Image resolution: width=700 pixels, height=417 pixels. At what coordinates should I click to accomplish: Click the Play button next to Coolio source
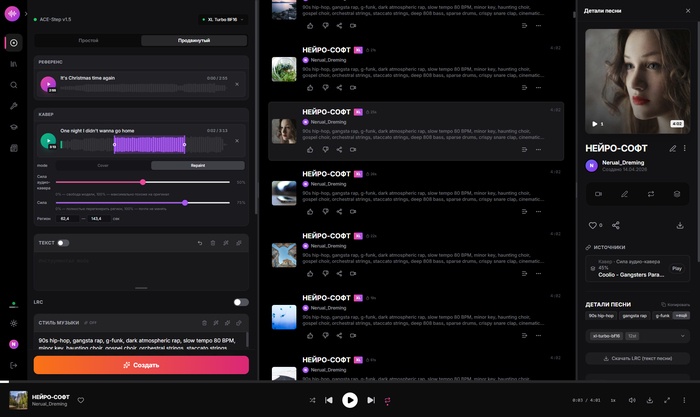point(677,268)
